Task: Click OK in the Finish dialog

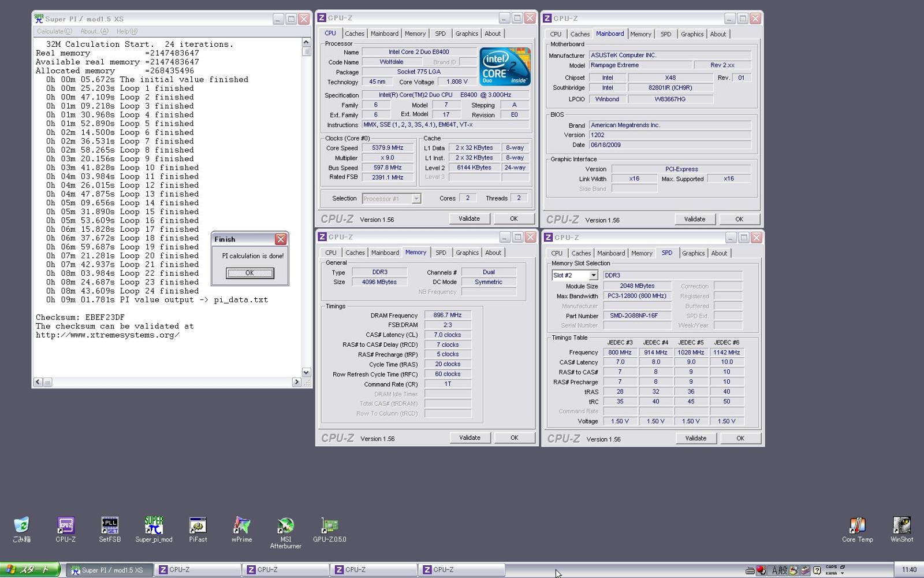Action: click(249, 273)
